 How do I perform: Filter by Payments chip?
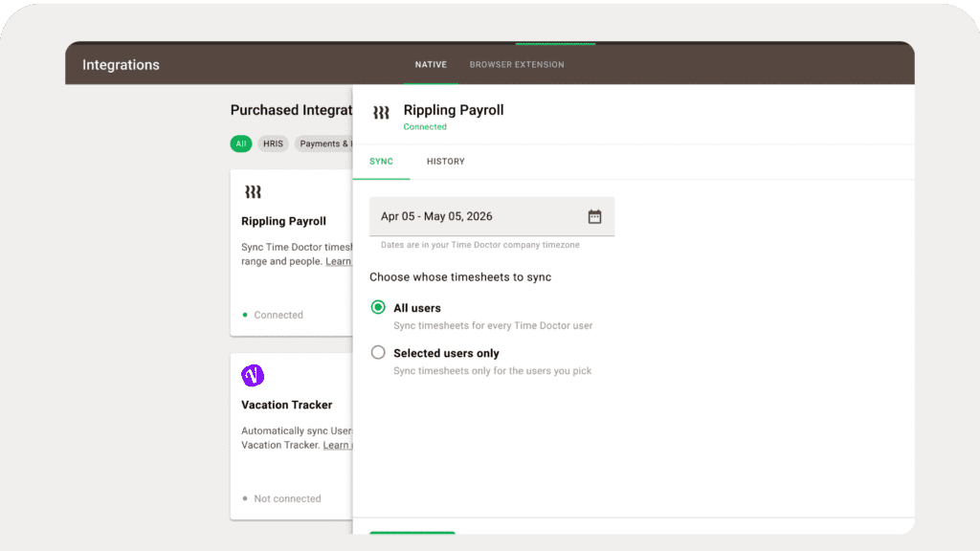coord(323,143)
